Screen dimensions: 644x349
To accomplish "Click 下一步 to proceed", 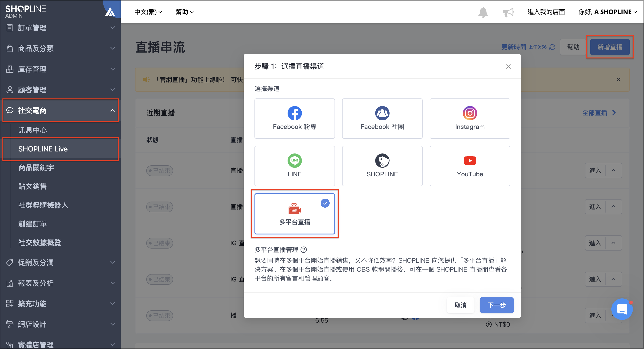I will [496, 305].
